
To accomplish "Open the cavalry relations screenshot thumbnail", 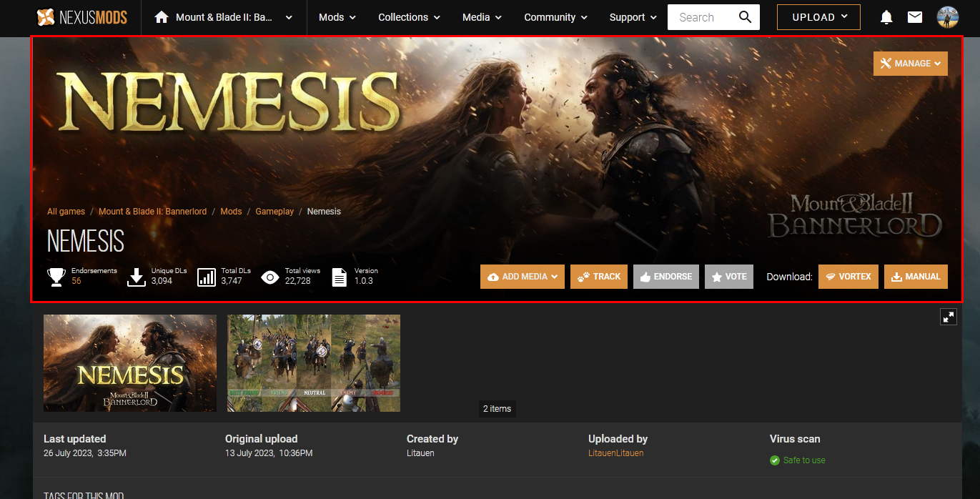I will pos(314,363).
